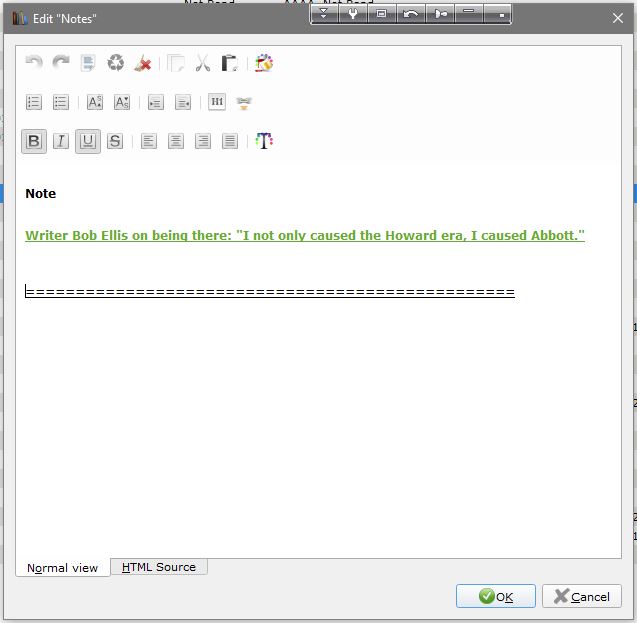Click the double down-arrow floating toolbar icon
Image resolution: width=637 pixels, height=623 pixels.
click(x=324, y=14)
